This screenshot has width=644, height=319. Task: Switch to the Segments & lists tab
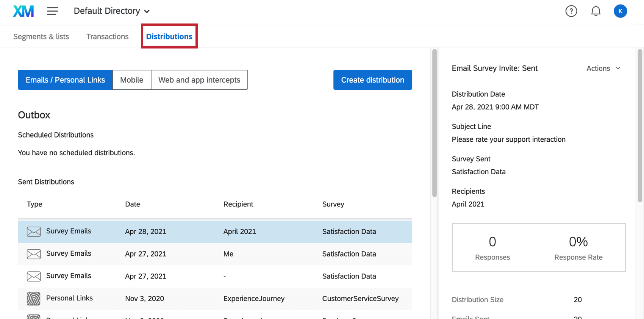click(x=41, y=37)
